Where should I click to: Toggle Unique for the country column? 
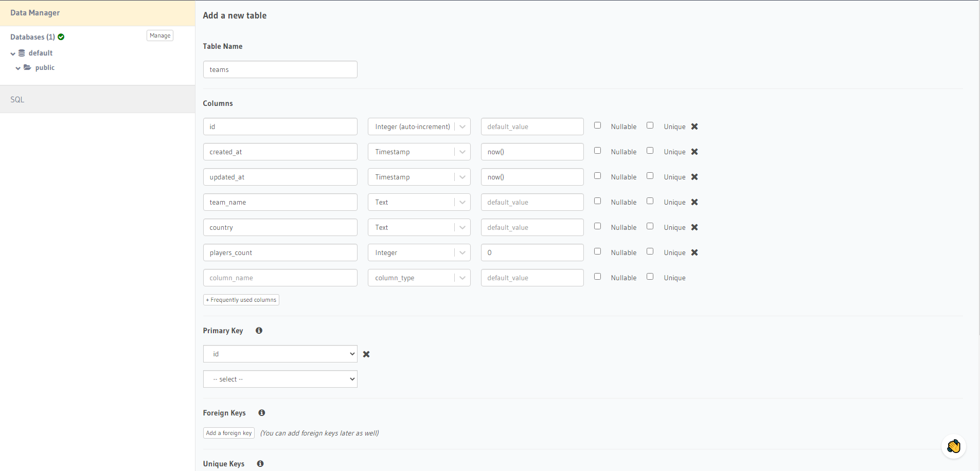(650, 226)
